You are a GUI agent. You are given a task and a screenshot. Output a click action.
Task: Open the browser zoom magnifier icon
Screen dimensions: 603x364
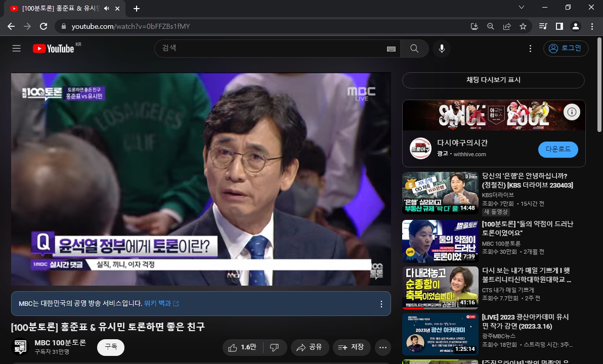coord(490,26)
